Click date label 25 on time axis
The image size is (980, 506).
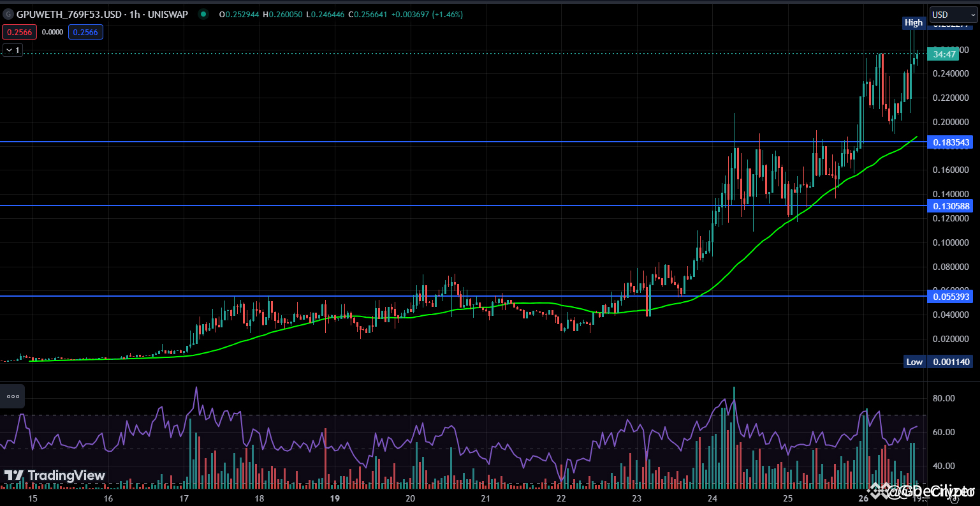tap(788, 498)
